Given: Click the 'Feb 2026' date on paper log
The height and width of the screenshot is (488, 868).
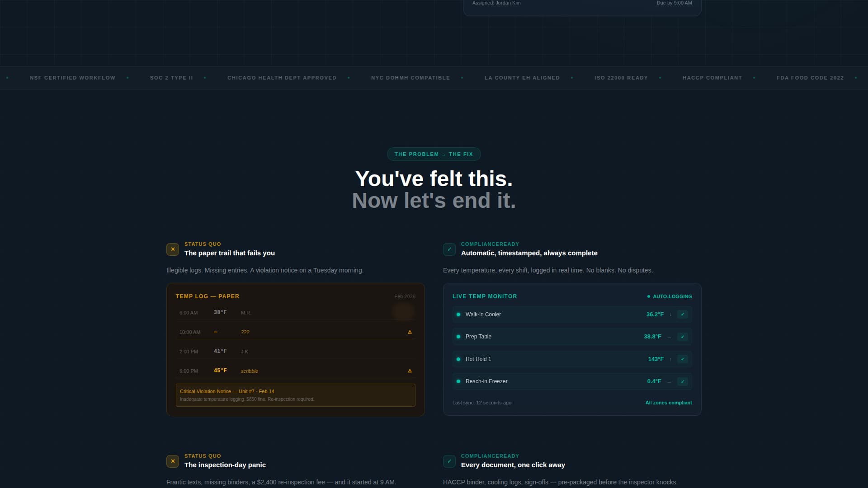Looking at the screenshot, I should (x=405, y=296).
